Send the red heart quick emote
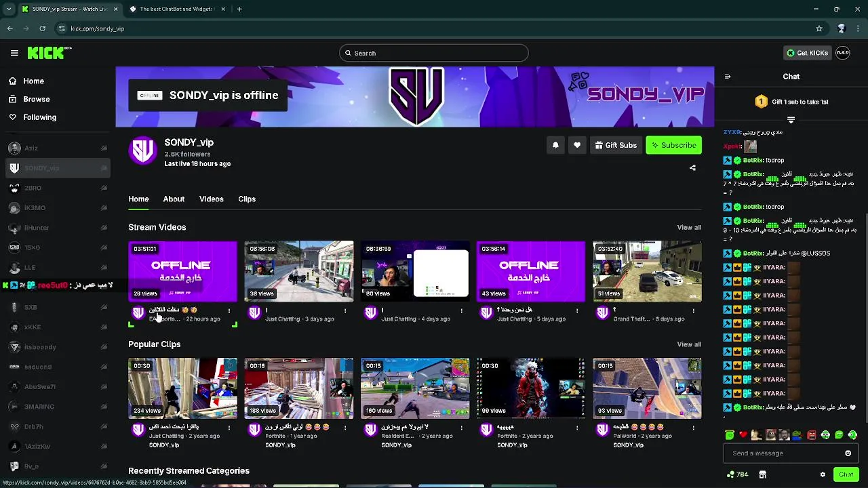The image size is (868, 488). (743, 435)
